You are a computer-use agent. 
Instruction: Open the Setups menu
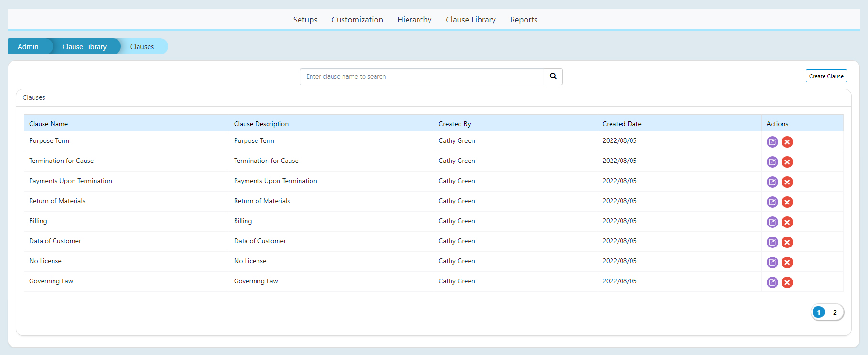[x=305, y=20]
